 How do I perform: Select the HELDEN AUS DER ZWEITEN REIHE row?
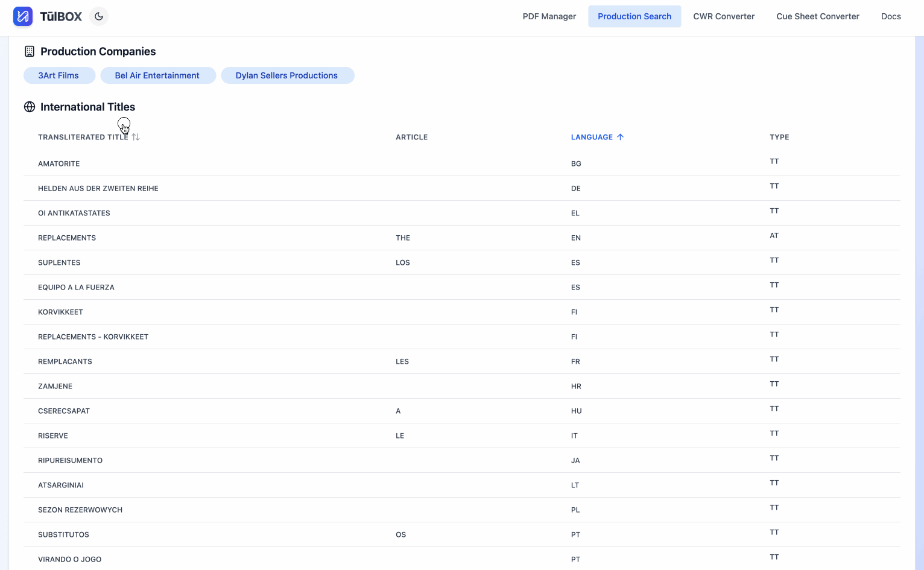point(241,188)
